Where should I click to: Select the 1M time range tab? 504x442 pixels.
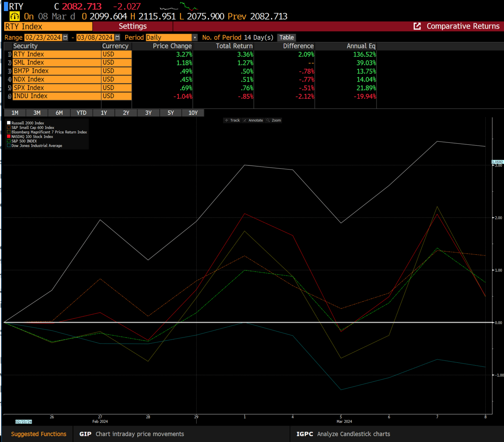(15, 113)
